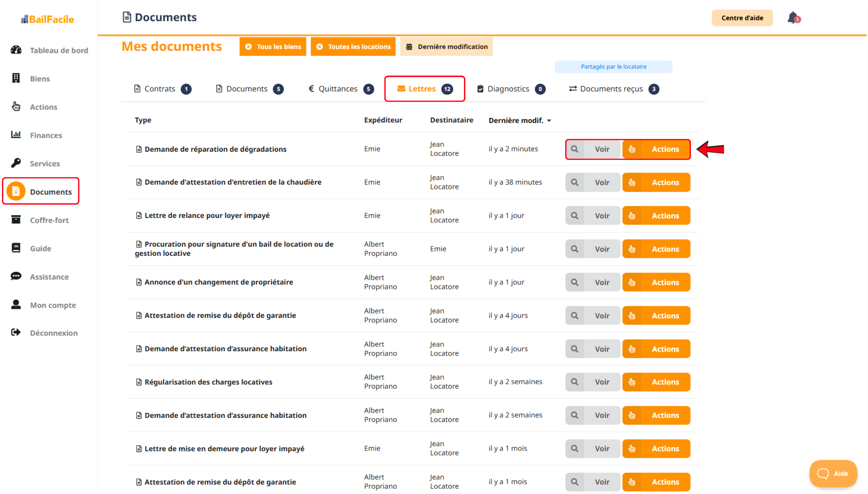View the Régularisation des charges locatives letter

click(x=593, y=382)
